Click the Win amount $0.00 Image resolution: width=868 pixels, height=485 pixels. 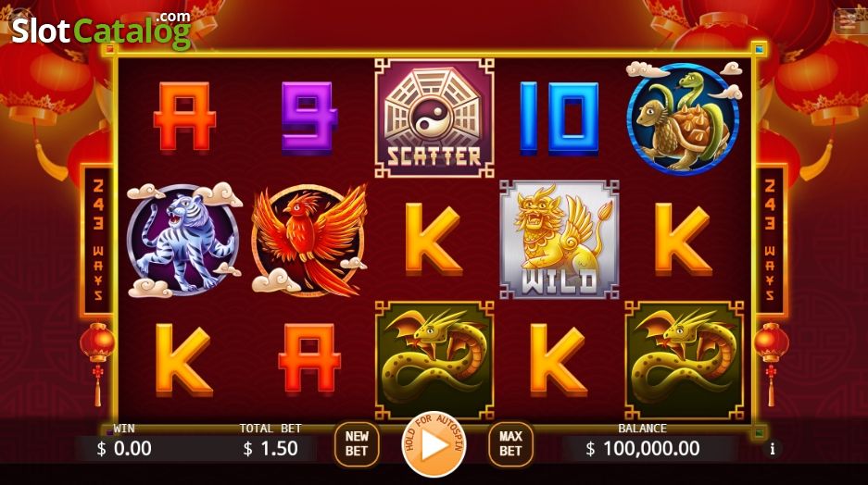tap(124, 449)
